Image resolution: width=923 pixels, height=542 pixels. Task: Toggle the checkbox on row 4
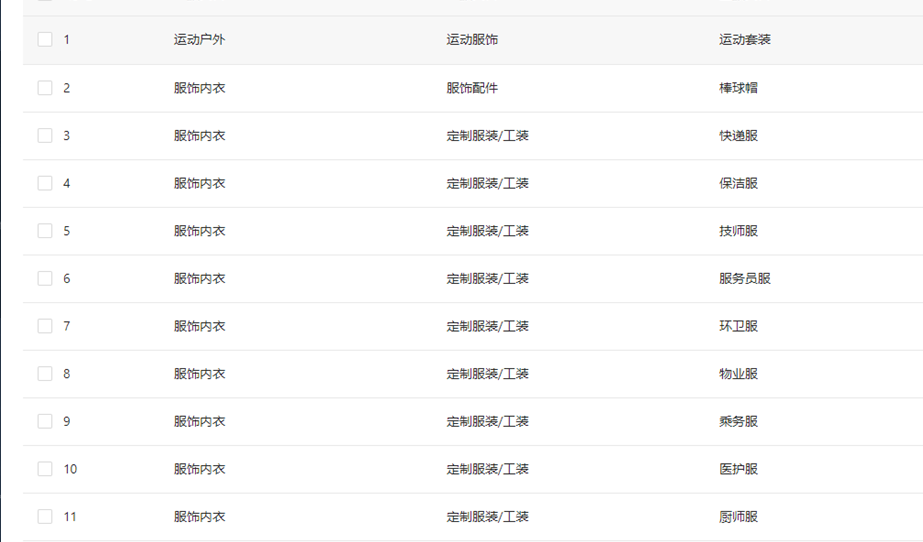(x=45, y=183)
